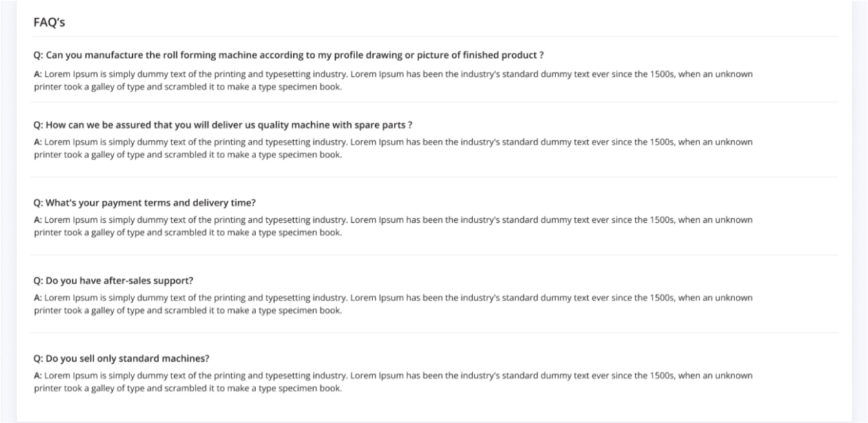Screen dimensions: 868x423
Task: Expand the roll forming machine profile drawing question
Action: tap(288, 55)
